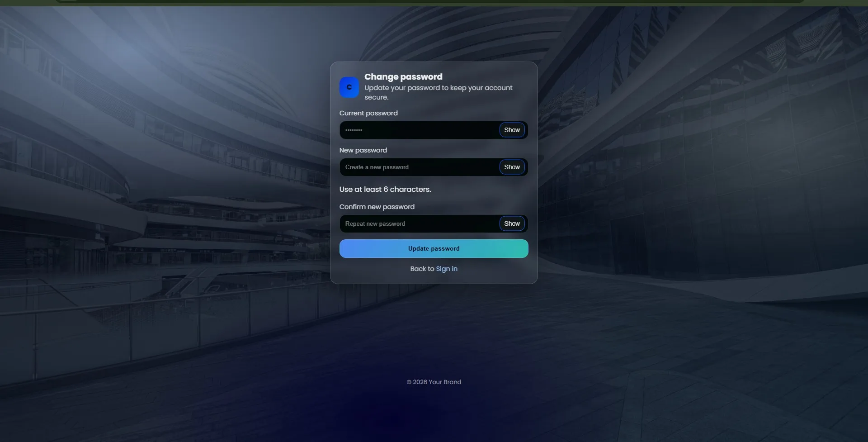Click the Use at least 6 characters hint
The image size is (868, 442).
(385, 190)
